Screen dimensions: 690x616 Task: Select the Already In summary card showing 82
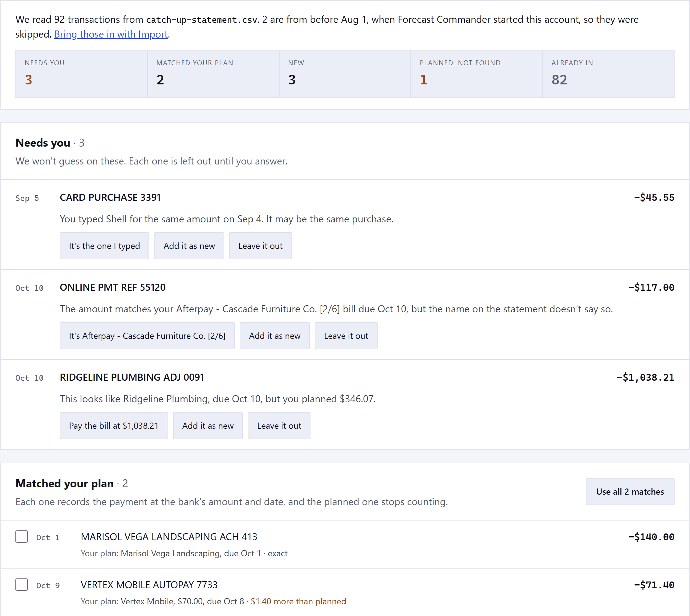608,74
